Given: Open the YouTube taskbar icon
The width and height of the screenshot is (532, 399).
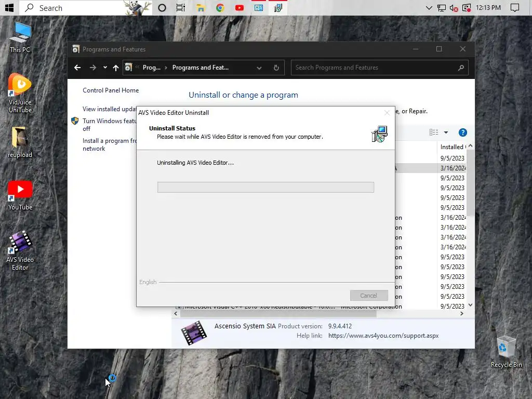Looking at the screenshot, I should point(239,7).
